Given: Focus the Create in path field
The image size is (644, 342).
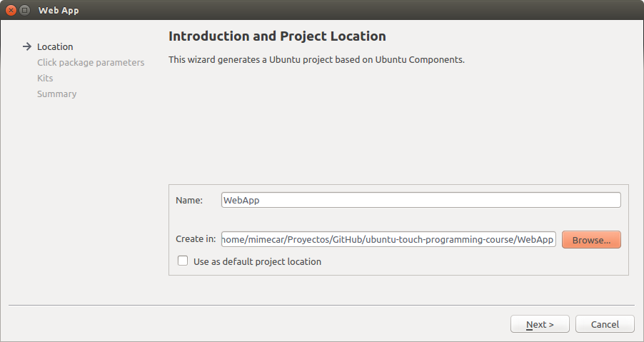Looking at the screenshot, I should click(x=388, y=239).
